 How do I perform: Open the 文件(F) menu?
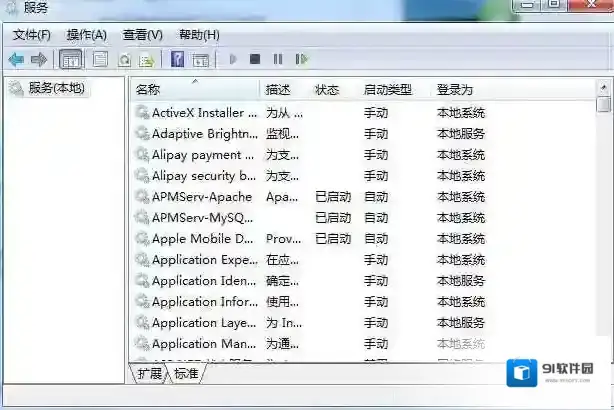coord(31,35)
